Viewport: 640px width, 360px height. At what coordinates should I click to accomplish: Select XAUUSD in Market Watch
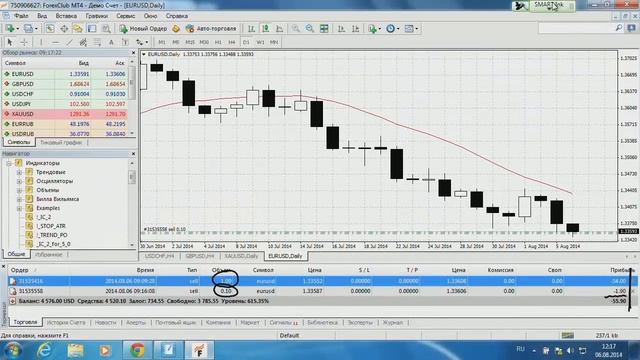64,114
